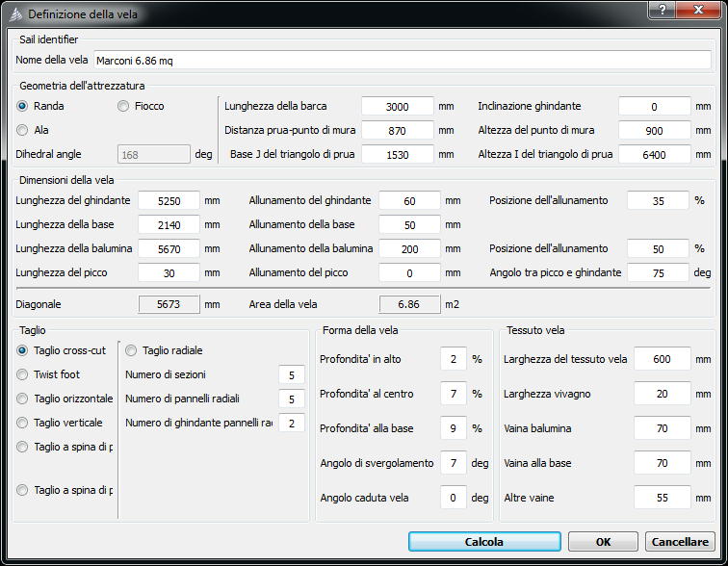Click Allunamento del picco field
Viewport: 728px width, 566px height.
409,273
